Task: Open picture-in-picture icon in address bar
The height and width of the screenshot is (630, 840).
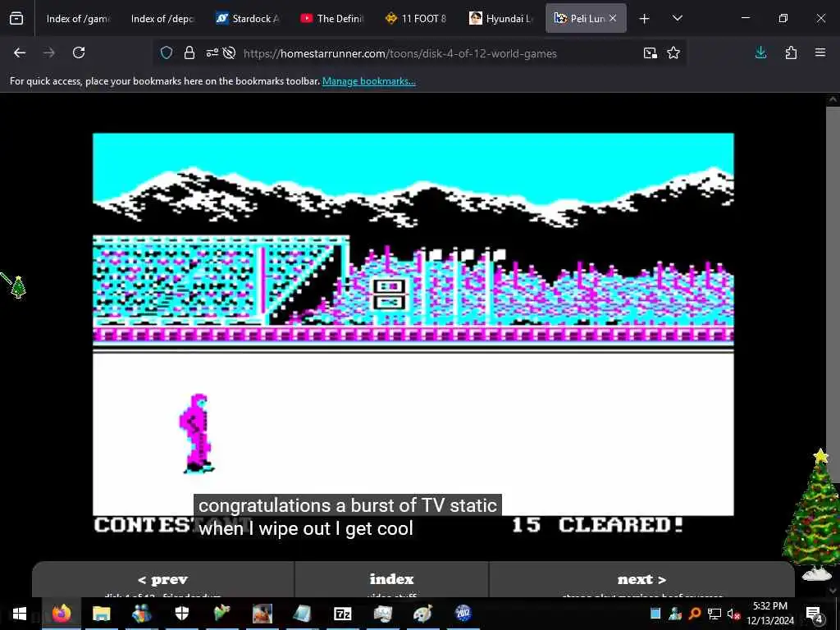Action: click(651, 52)
